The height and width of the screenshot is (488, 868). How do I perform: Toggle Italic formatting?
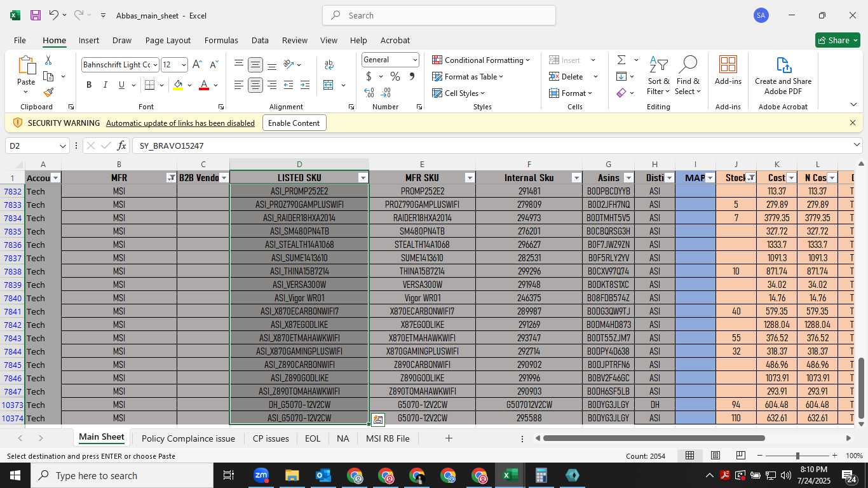coord(105,85)
